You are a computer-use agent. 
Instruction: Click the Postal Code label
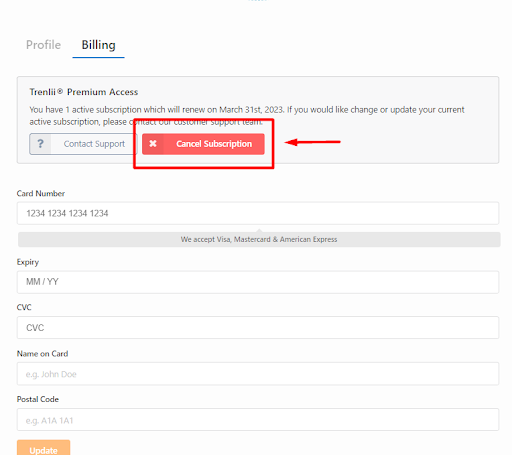(38, 399)
